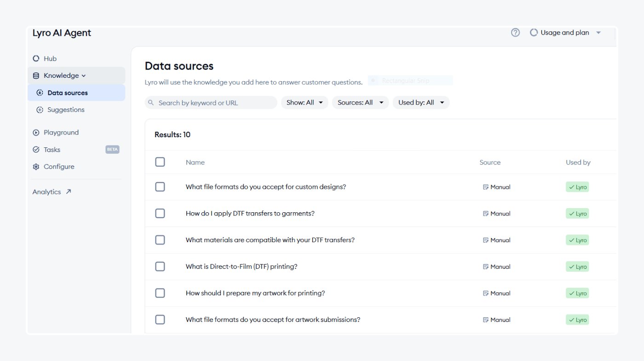
Task: Click the Suggestions icon in sidebar
Action: (x=40, y=110)
